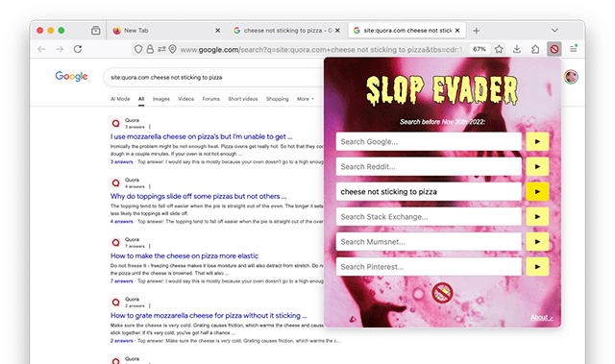
Task: Switch to the New Tab tab
Action: coord(166,30)
